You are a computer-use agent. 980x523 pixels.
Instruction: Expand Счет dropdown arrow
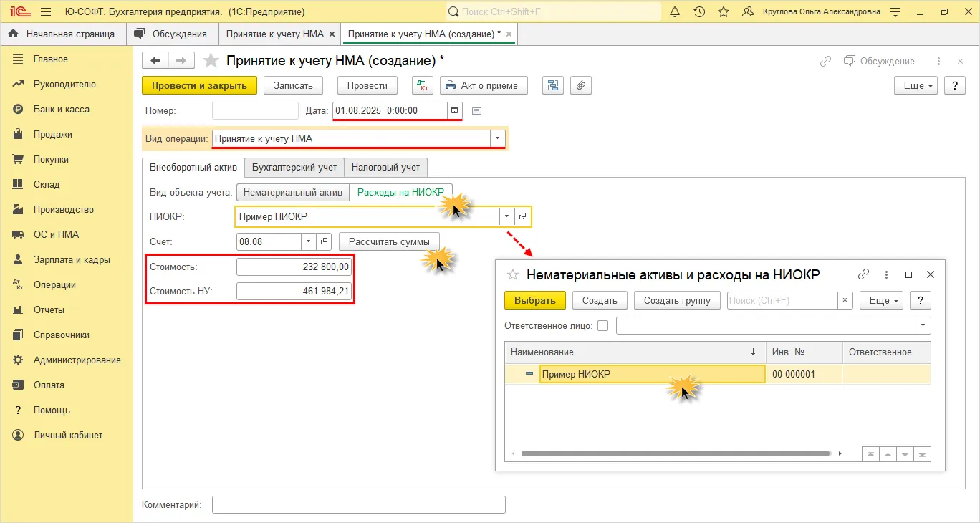click(309, 241)
